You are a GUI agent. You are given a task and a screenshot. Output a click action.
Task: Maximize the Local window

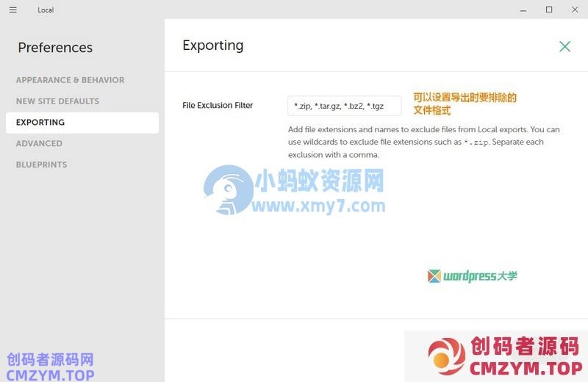[549, 10]
